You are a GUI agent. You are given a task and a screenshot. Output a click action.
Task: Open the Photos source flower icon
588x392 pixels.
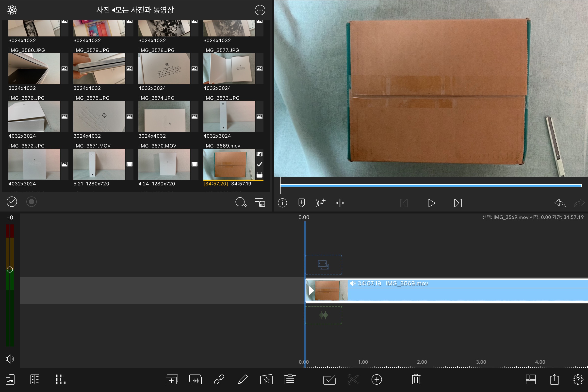tap(12, 10)
